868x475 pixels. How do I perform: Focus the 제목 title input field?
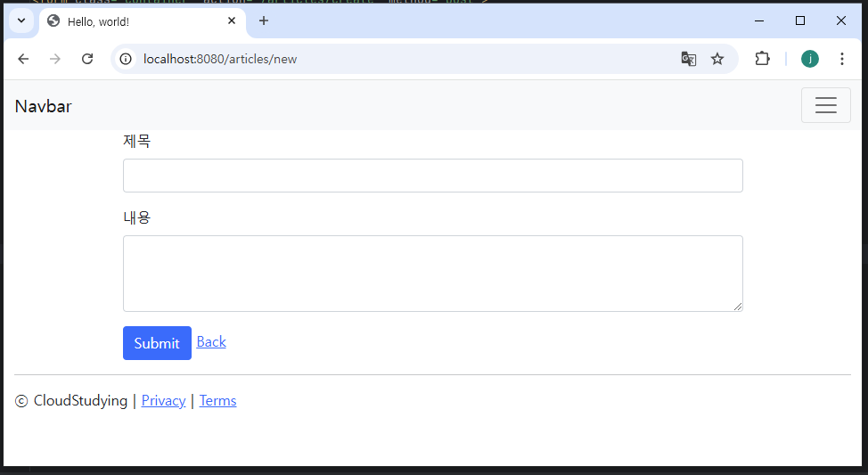click(433, 176)
